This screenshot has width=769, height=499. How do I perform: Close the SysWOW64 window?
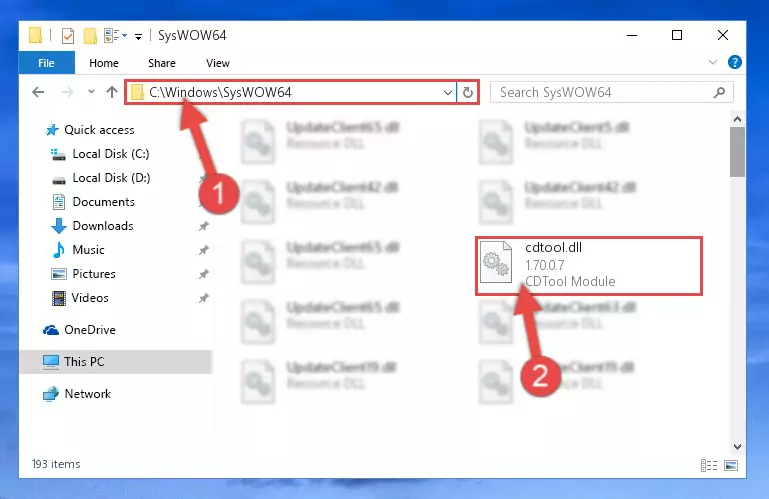point(723,35)
